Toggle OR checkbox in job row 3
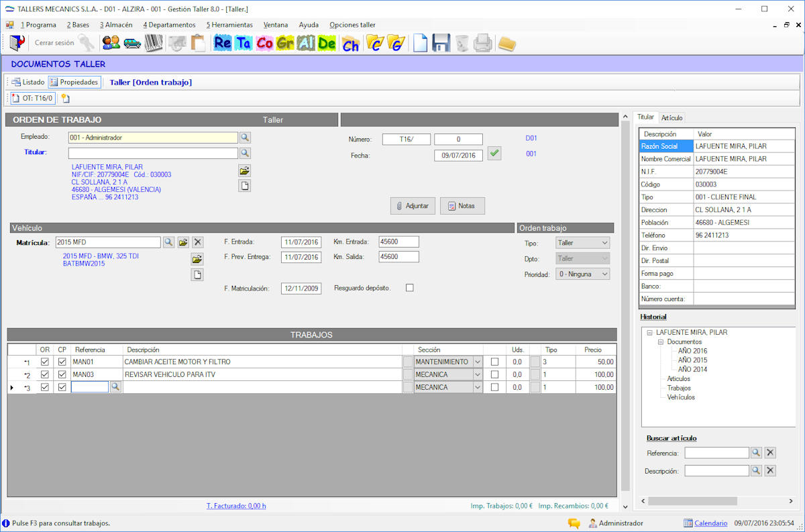Image resolution: width=805 pixels, height=532 pixels. 45,387
